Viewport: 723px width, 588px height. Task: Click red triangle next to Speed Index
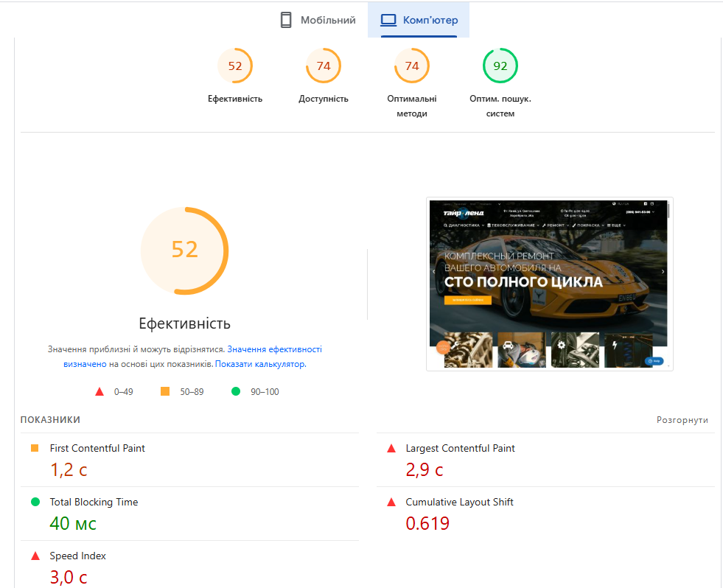35,556
